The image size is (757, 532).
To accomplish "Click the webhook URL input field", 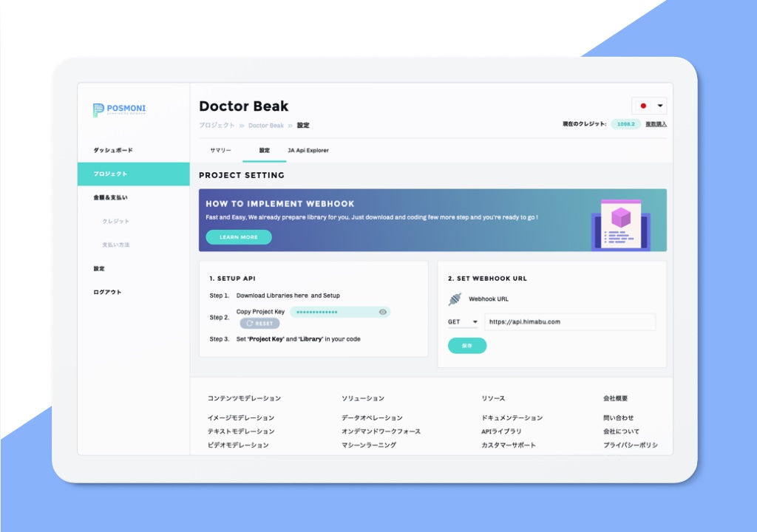I will [569, 322].
